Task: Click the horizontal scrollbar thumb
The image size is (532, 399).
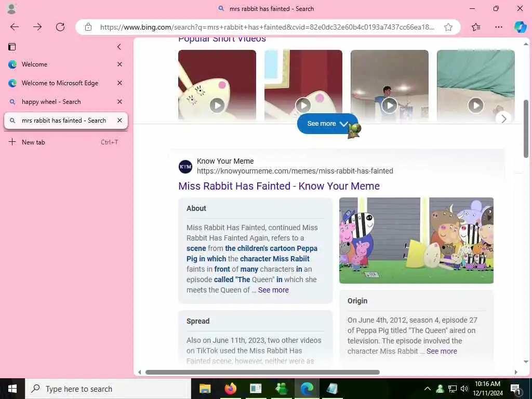Action: (262, 372)
